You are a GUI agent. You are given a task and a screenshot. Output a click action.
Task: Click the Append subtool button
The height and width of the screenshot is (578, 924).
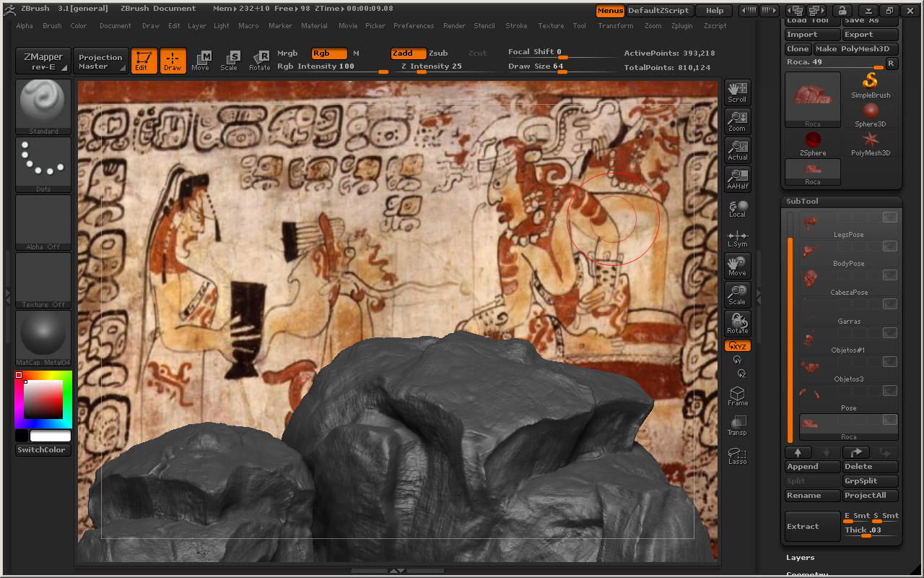[813, 467]
